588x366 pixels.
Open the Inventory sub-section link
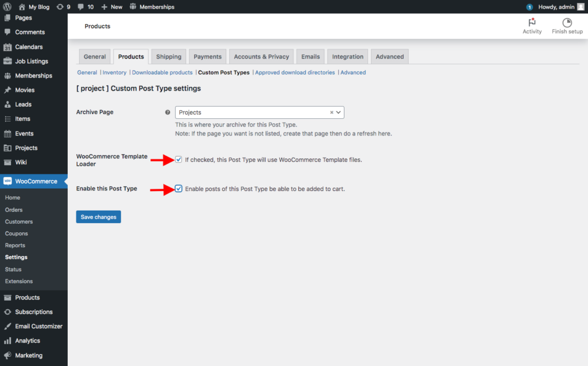114,73
